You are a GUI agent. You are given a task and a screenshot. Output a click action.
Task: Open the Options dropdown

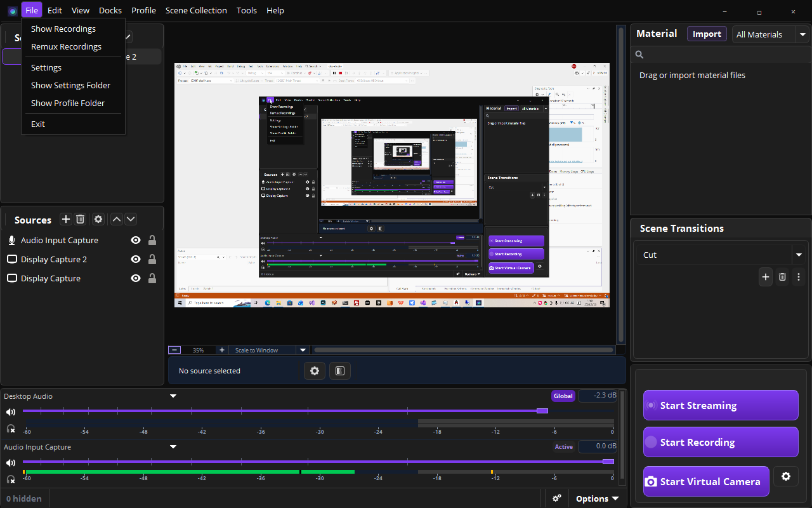click(597, 498)
